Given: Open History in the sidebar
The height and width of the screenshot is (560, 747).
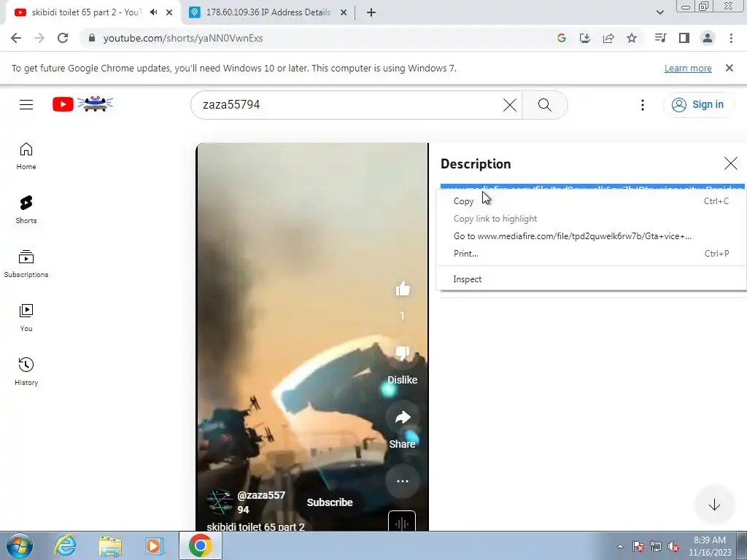Looking at the screenshot, I should 26,371.
